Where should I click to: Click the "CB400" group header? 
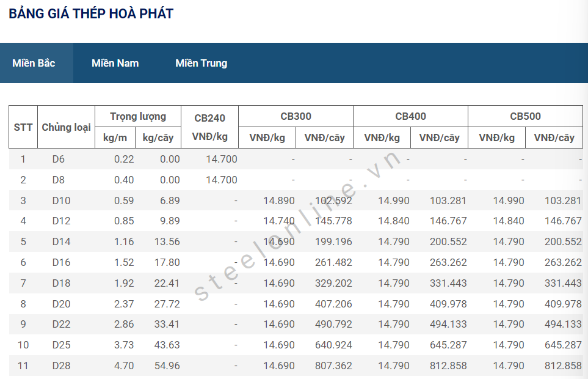click(411, 116)
